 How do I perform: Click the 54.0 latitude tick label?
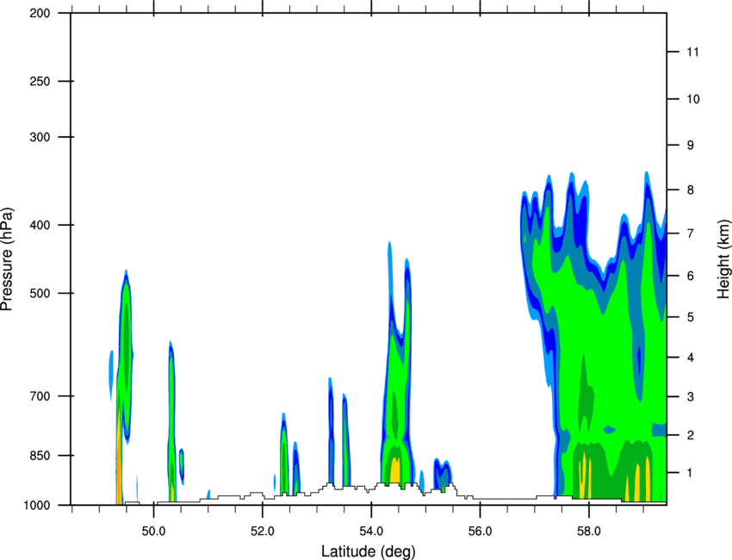point(371,532)
